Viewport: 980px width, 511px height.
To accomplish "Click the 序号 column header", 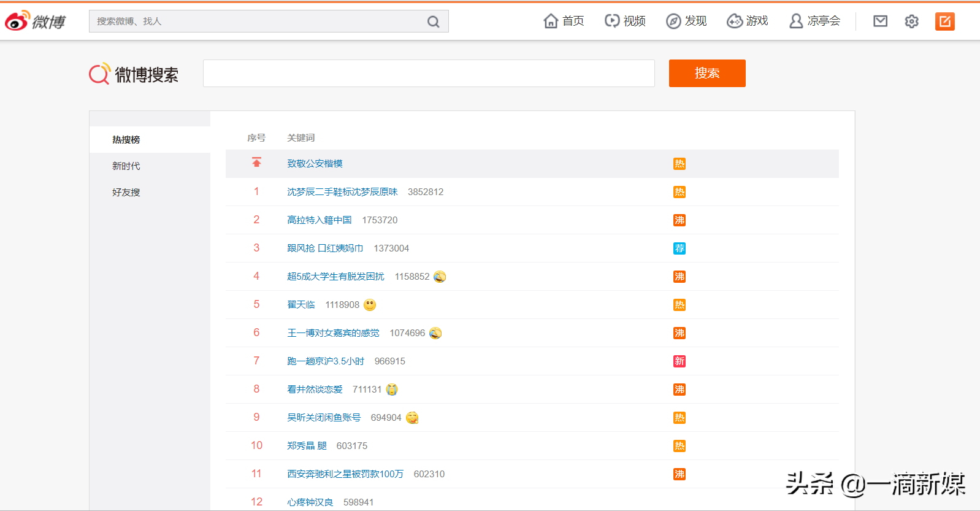I will click(x=256, y=138).
